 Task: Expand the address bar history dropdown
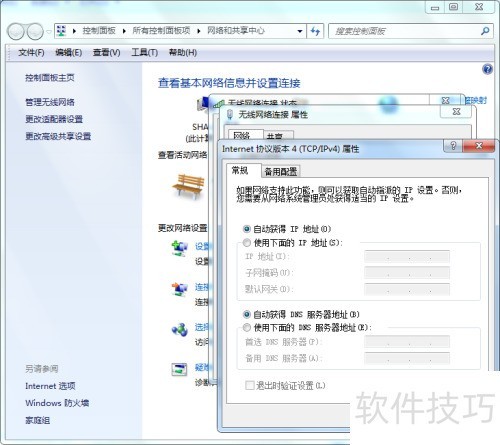300,31
